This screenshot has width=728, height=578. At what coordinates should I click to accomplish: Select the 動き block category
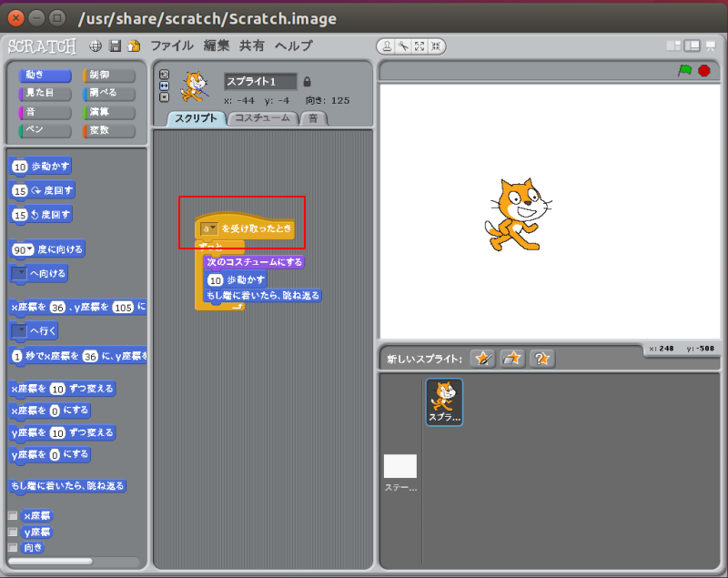(x=45, y=75)
